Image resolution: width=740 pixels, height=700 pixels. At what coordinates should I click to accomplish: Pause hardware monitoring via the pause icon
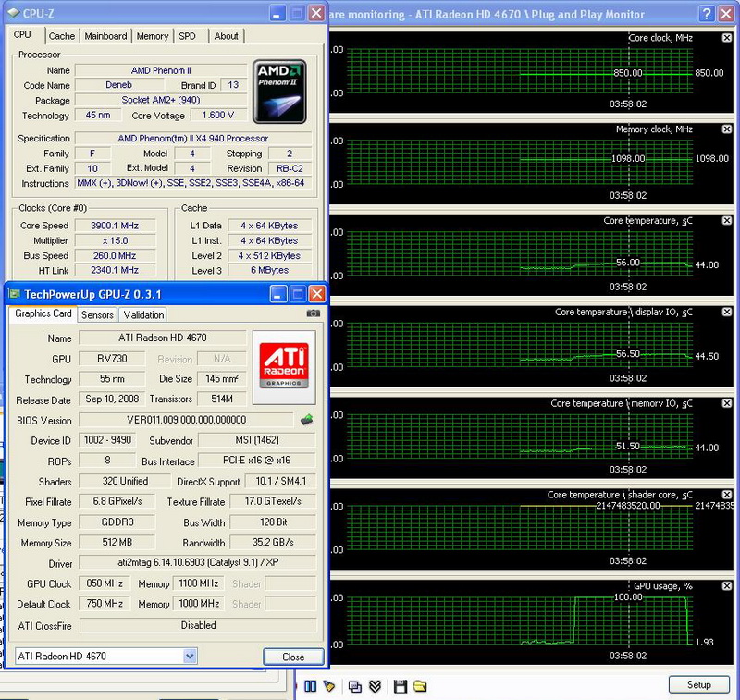coord(310,686)
